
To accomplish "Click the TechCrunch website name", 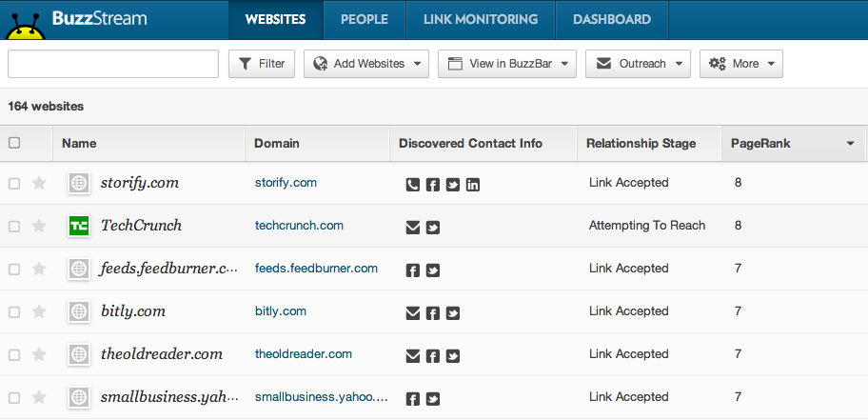I will click(x=141, y=226).
